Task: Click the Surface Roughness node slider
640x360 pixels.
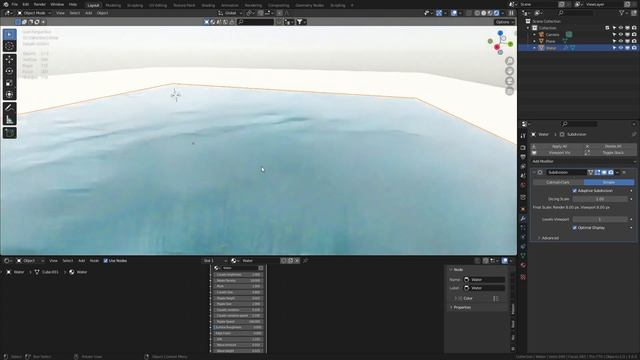Action: tap(238, 327)
